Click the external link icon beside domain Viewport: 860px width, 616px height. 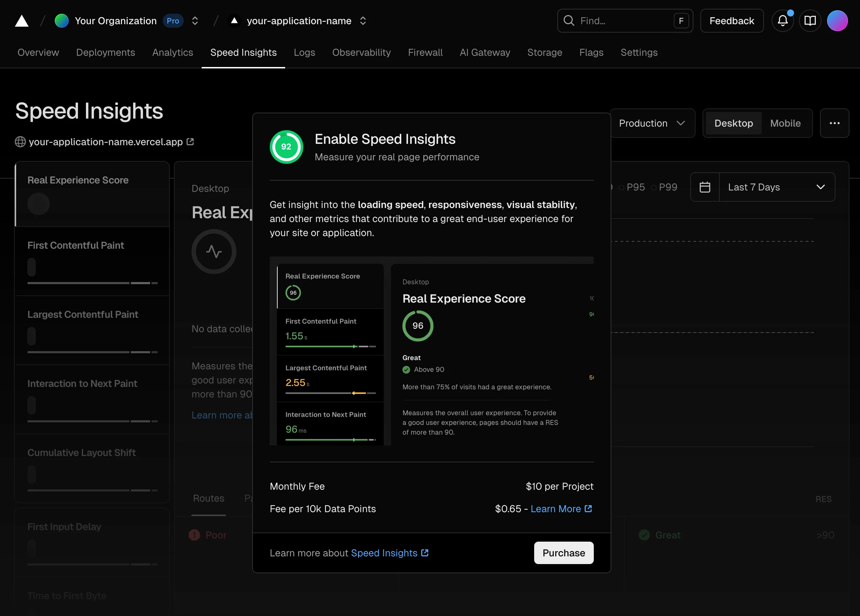click(x=190, y=141)
